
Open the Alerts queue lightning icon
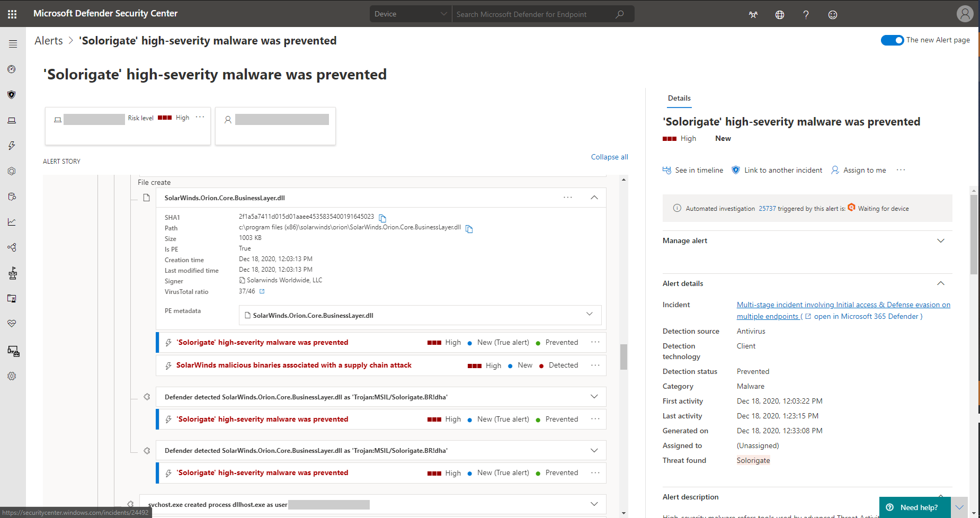click(x=12, y=145)
